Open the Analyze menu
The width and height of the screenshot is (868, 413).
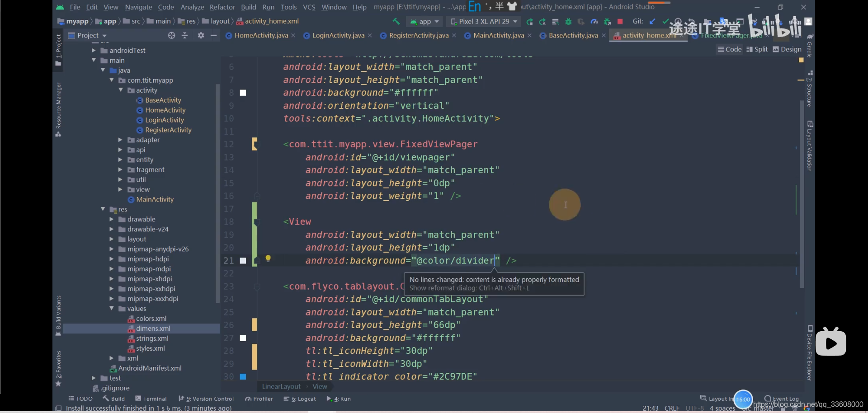pyautogui.click(x=192, y=7)
